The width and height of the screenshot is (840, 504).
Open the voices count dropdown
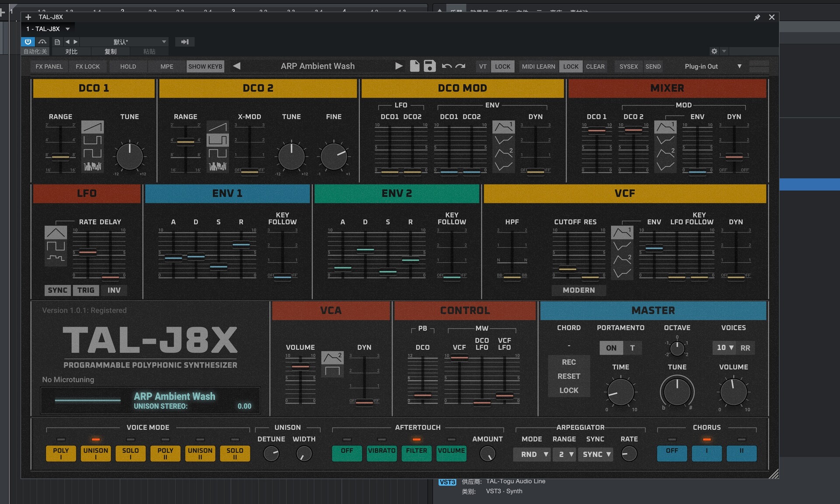[724, 348]
